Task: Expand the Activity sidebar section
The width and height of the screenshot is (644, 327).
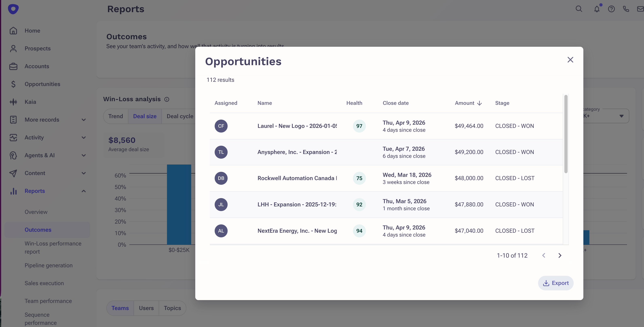Action: [x=83, y=138]
